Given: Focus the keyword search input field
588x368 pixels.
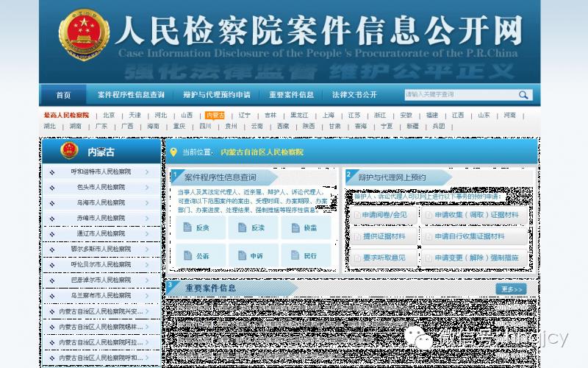Looking at the screenshot, I should click(x=459, y=95).
